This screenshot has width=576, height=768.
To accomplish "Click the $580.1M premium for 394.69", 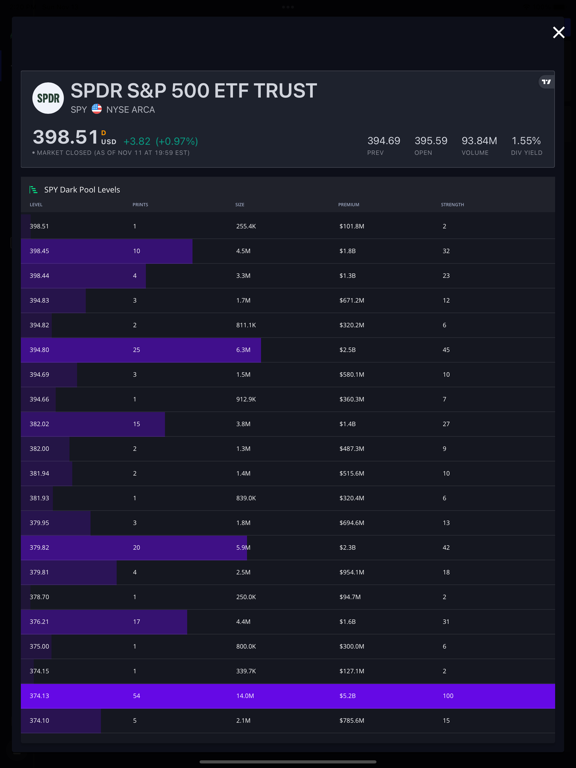I will pyautogui.click(x=352, y=375).
